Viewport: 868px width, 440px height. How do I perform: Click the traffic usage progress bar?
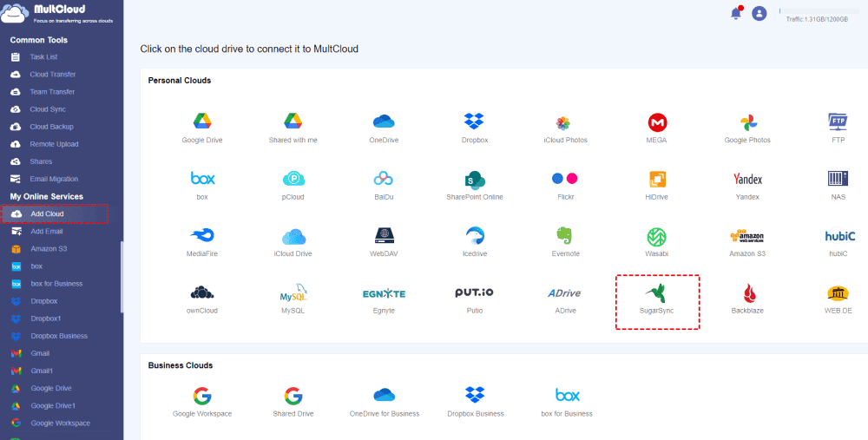(819, 10)
